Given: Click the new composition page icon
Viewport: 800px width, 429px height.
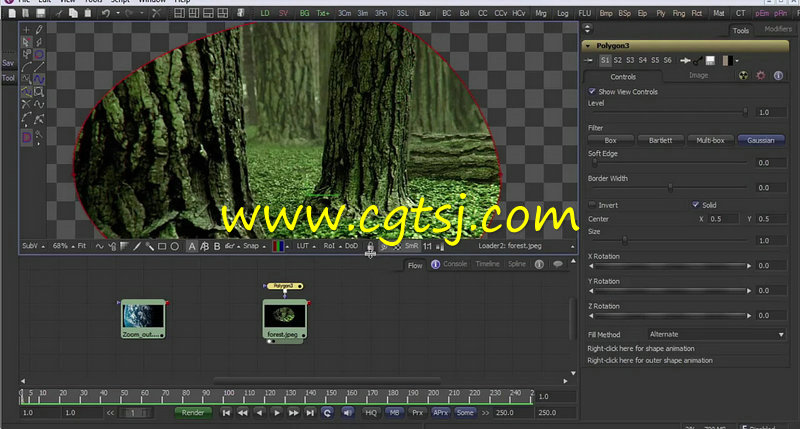Looking at the screenshot, I should (x=12, y=14).
